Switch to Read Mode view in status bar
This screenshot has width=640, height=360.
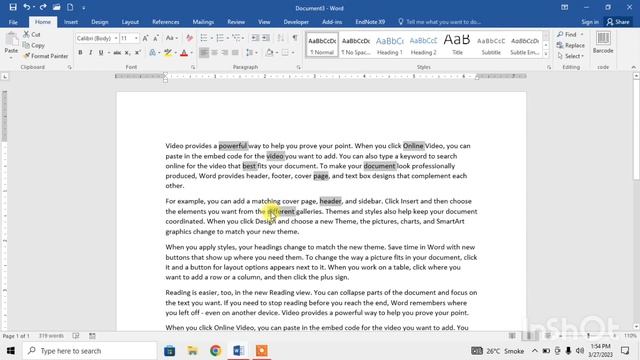click(x=512, y=336)
